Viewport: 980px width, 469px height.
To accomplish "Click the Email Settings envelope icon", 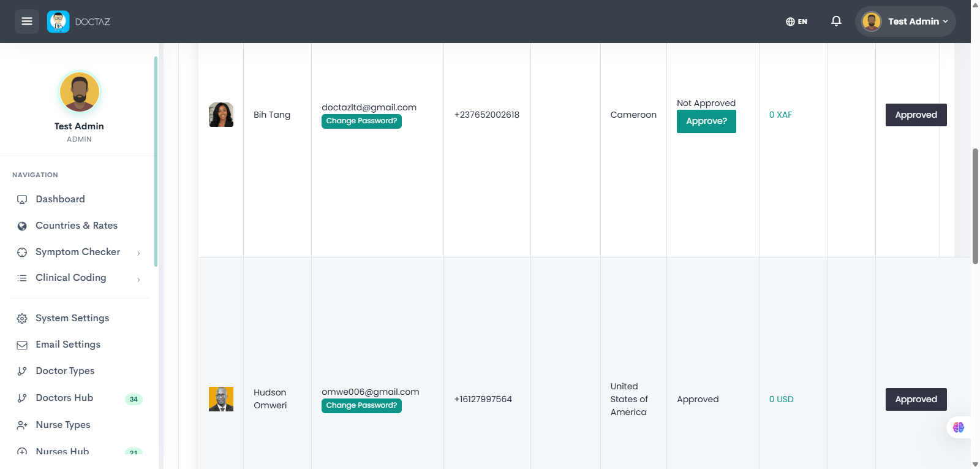I will click(22, 345).
